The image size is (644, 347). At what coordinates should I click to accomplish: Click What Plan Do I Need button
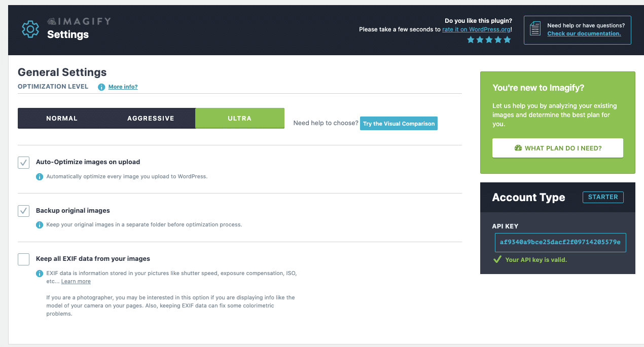tap(558, 148)
